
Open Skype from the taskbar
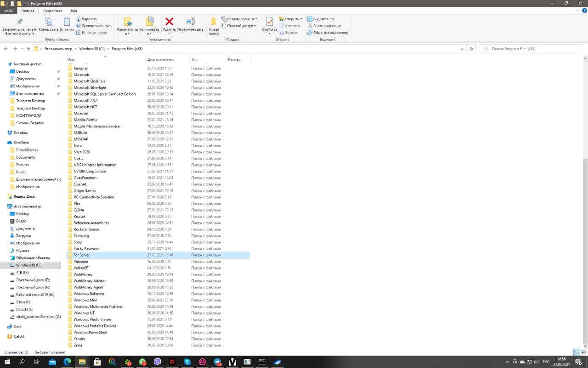(187, 362)
